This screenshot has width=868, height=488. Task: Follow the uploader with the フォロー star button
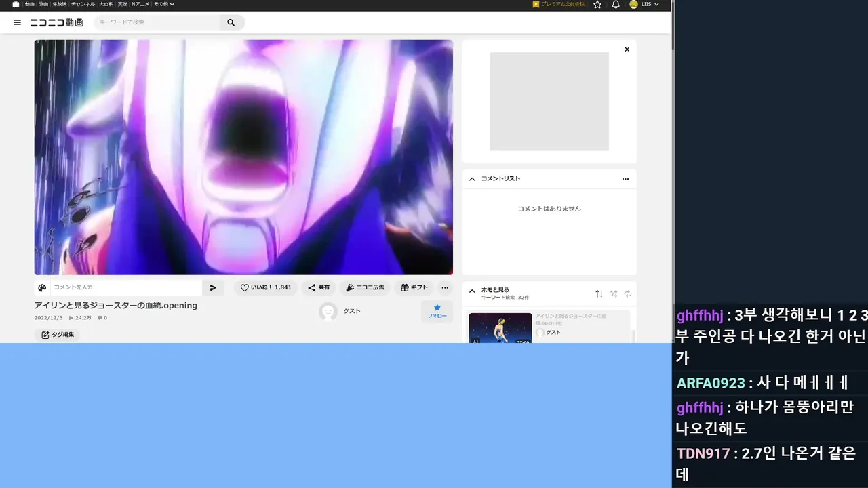point(437,311)
